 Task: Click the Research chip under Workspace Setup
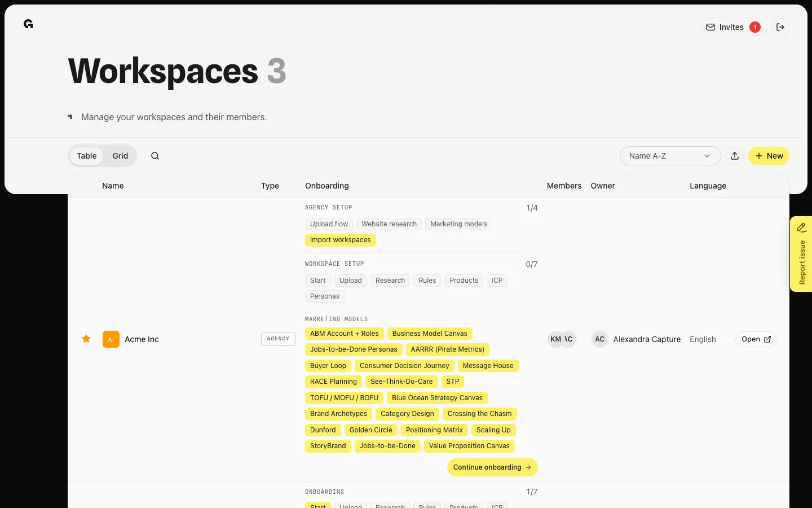point(390,281)
